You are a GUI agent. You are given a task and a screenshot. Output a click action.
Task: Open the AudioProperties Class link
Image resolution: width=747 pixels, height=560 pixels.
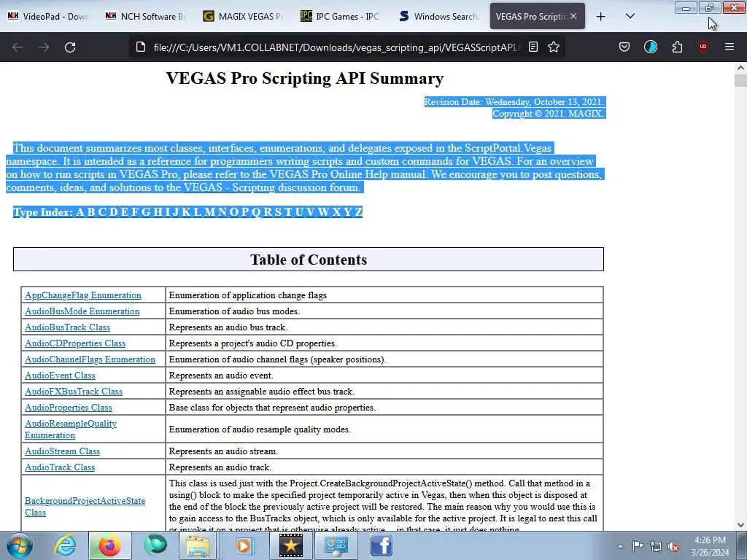click(68, 408)
